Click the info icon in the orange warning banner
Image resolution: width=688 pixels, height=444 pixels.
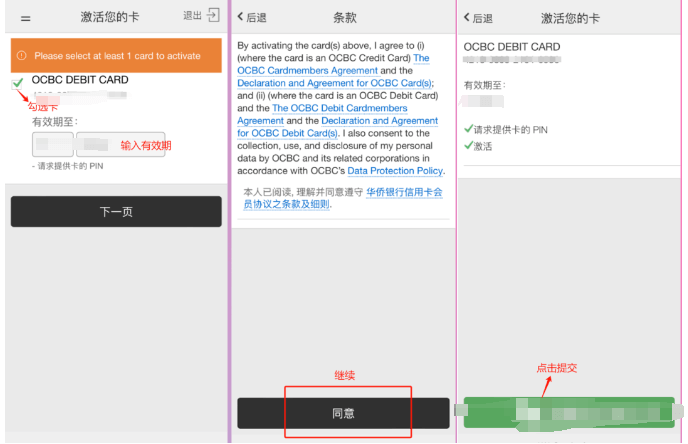[x=22, y=56]
